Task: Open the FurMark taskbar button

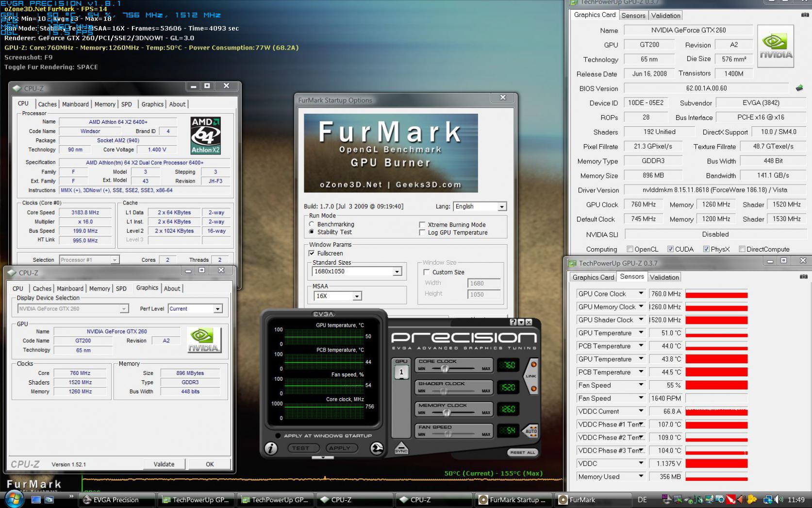Action: click(593, 500)
